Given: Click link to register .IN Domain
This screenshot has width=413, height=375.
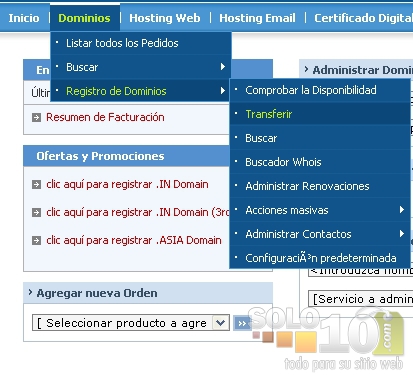Looking at the screenshot, I should (x=127, y=184).
